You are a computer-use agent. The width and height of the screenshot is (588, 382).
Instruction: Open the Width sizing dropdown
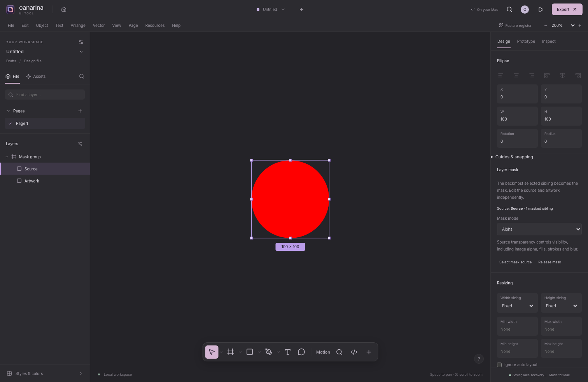(x=517, y=306)
